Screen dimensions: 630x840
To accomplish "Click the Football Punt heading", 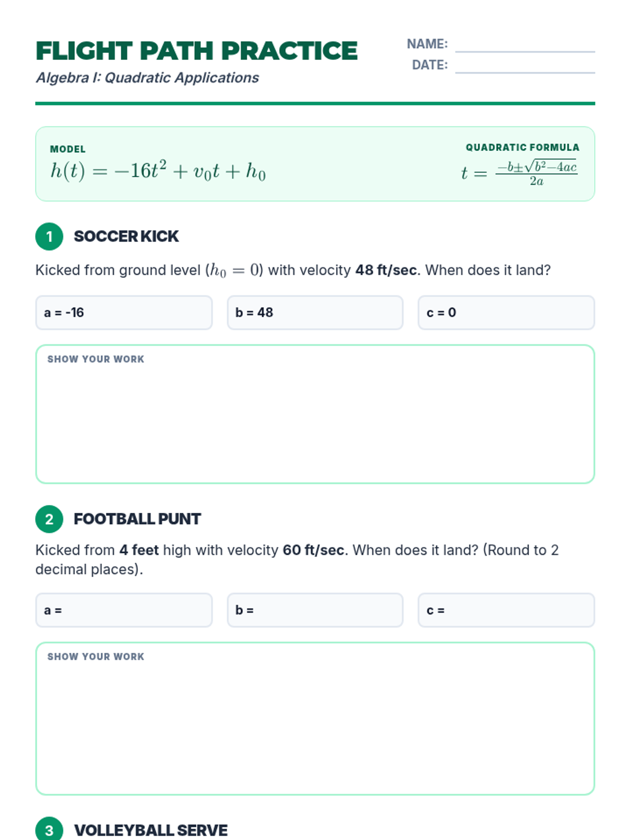I will tap(137, 519).
